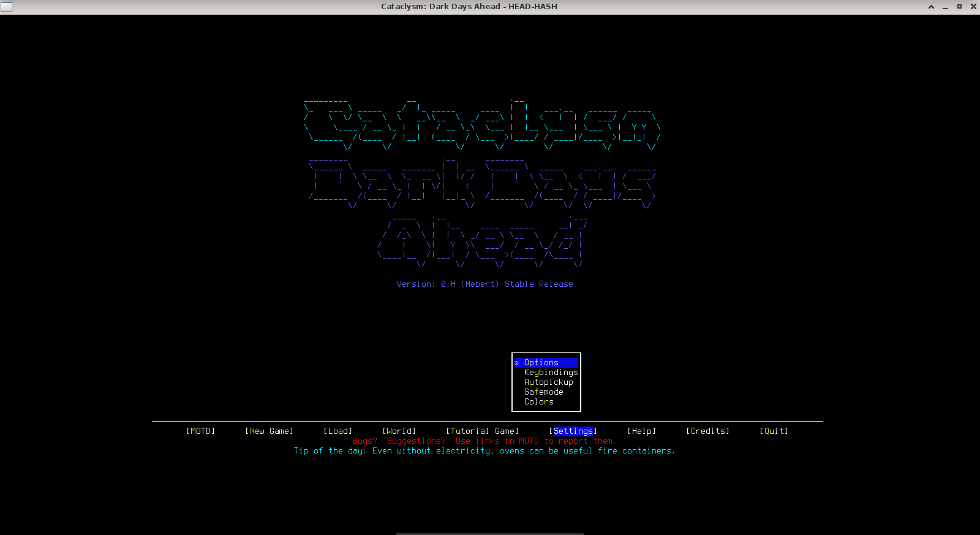Select the Load menu entry
This screenshot has height=535, width=980.
click(x=337, y=431)
